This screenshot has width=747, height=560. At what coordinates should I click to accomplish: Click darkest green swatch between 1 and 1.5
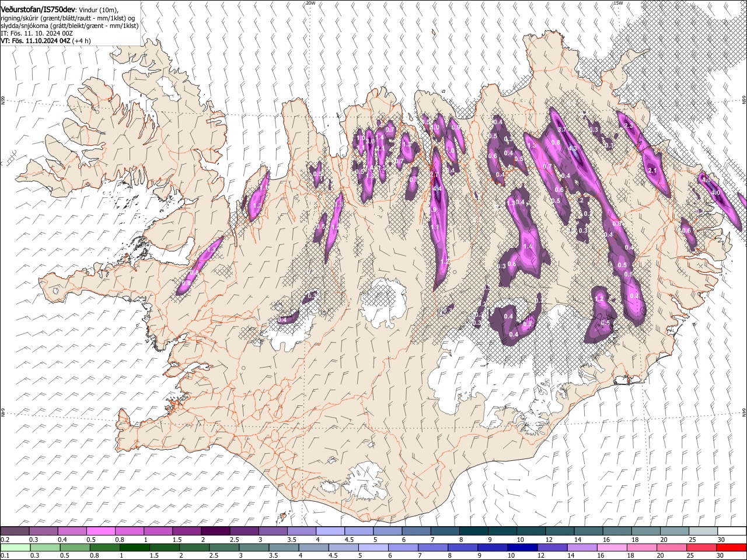tap(134, 547)
